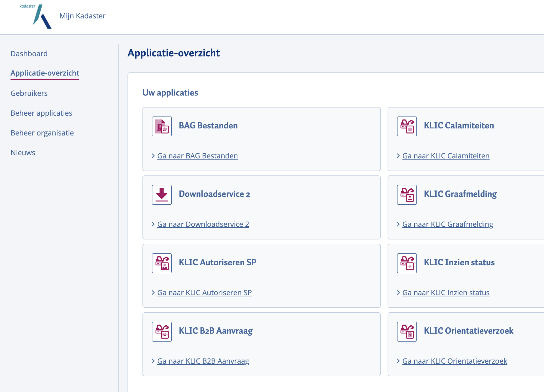The width and height of the screenshot is (544, 392).
Task: Open Beheer organisatie menu item
Action: click(x=42, y=133)
